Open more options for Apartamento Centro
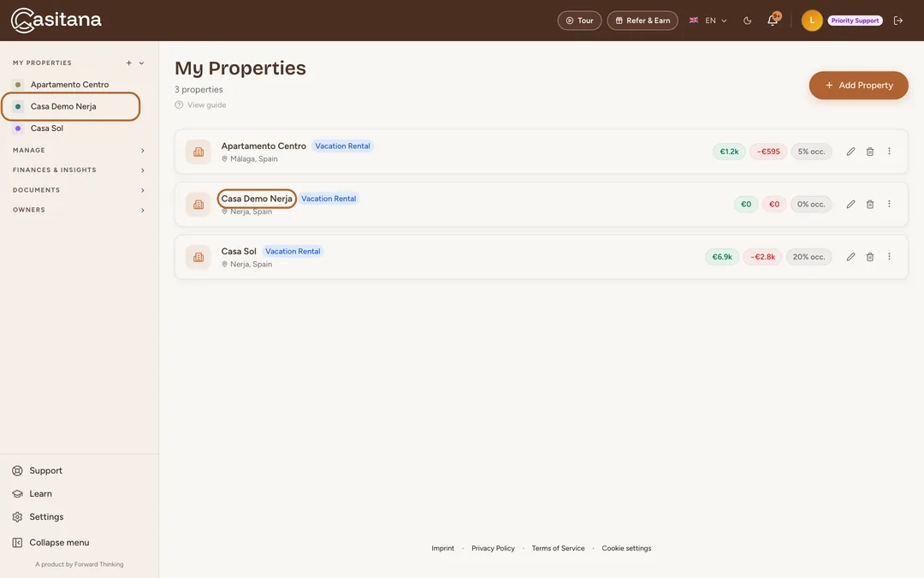The height and width of the screenshot is (578, 924). pos(889,151)
